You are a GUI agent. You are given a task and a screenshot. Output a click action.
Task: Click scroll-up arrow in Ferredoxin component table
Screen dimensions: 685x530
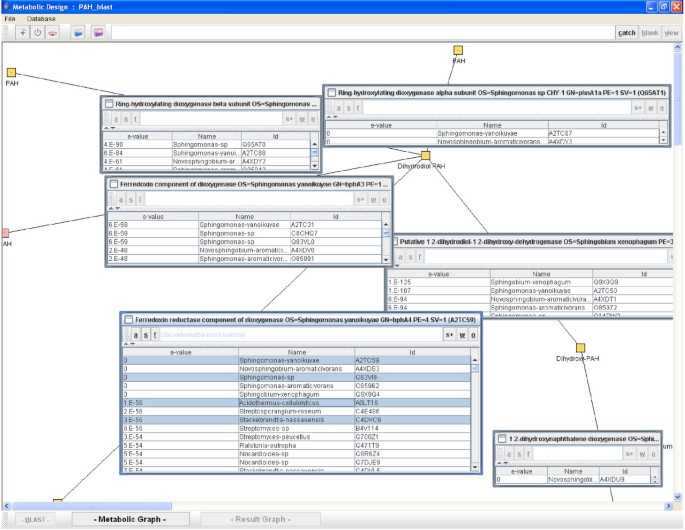(386, 225)
